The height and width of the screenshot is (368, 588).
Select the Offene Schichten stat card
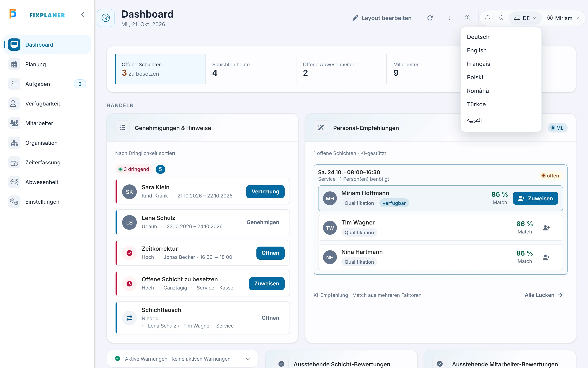tap(160, 69)
